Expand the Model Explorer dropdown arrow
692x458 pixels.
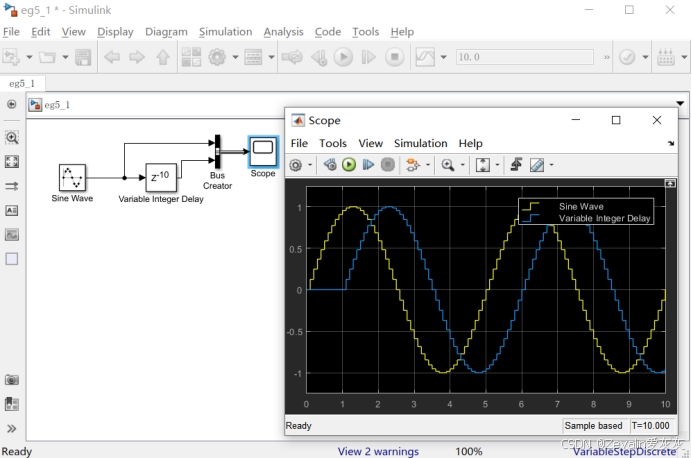(271, 57)
